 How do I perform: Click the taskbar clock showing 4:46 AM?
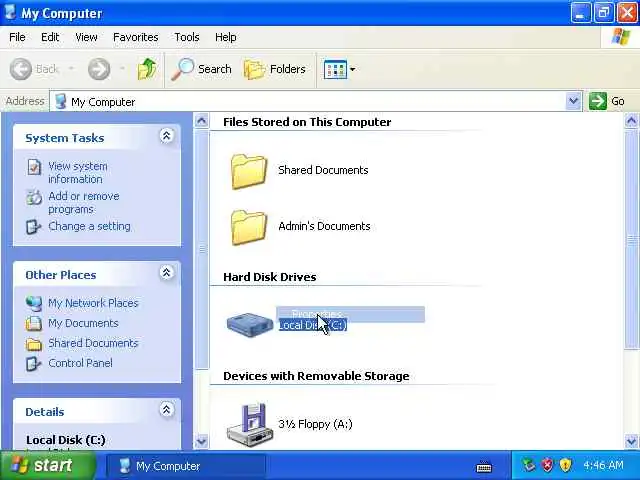(603, 465)
